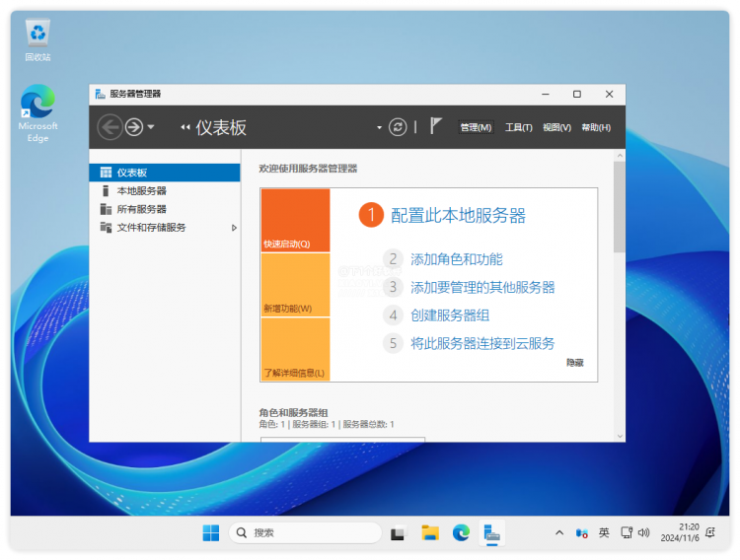The image size is (740, 560).
Task: Open 创建服务器组 link
Action: pos(450,315)
